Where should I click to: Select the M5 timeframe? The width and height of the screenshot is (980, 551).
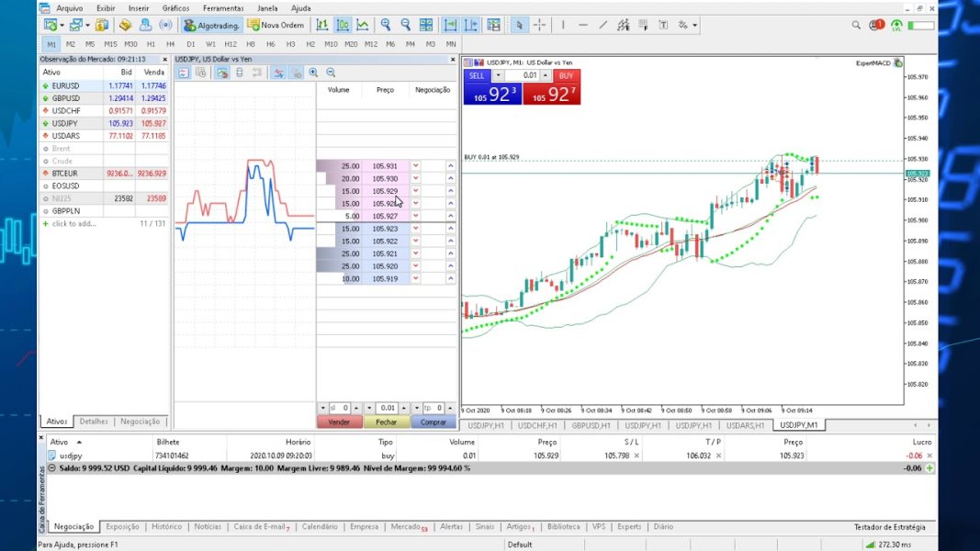pos(90,43)
